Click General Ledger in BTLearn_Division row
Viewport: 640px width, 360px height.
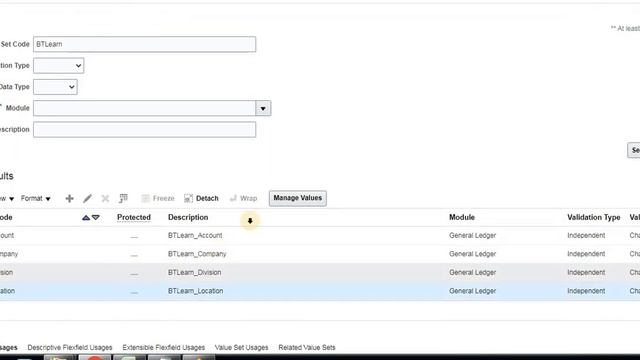(472, 272)
